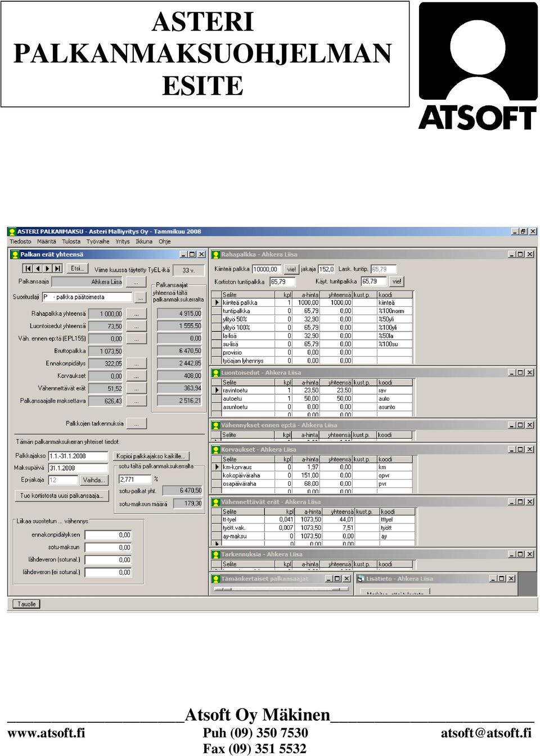Click Tuo kortistosta uusi palkansaaja... button

click(x=61, y=495)
